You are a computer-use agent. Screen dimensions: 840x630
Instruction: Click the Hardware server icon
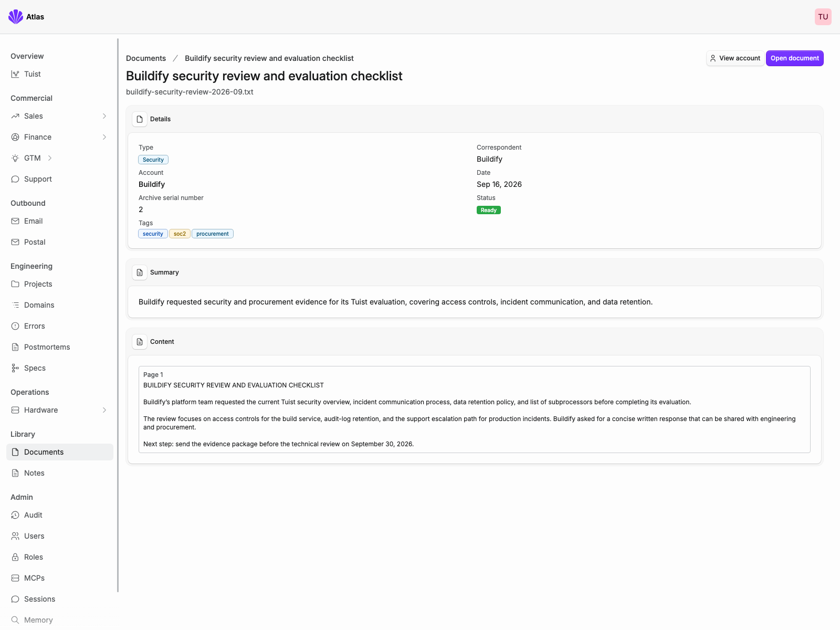15,410
